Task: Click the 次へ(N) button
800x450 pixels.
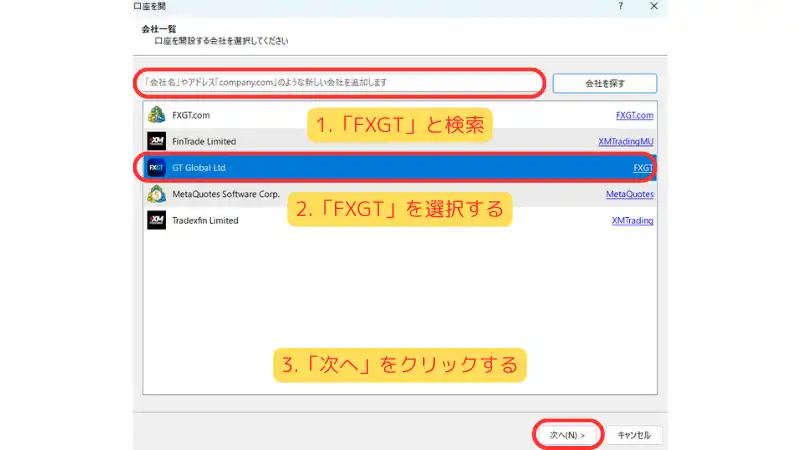Action: [x=567, y=435]
